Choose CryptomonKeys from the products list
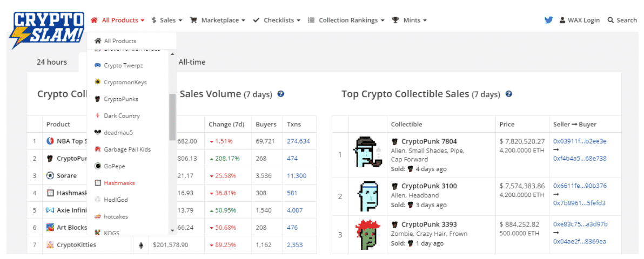Viewport: 644px width, 259px height. pos(125,82)
